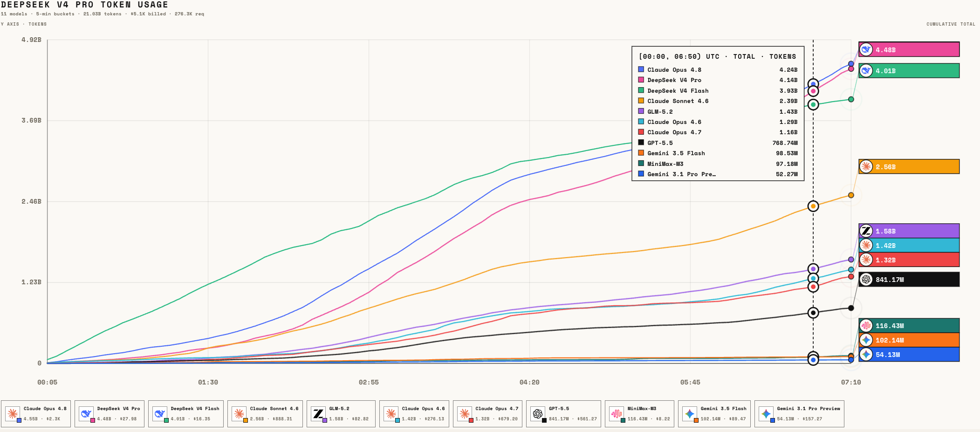Screen dimensions: 980x432
Task: Click the 768.74M value in the tooltip
Action: (x=785, y=143)
